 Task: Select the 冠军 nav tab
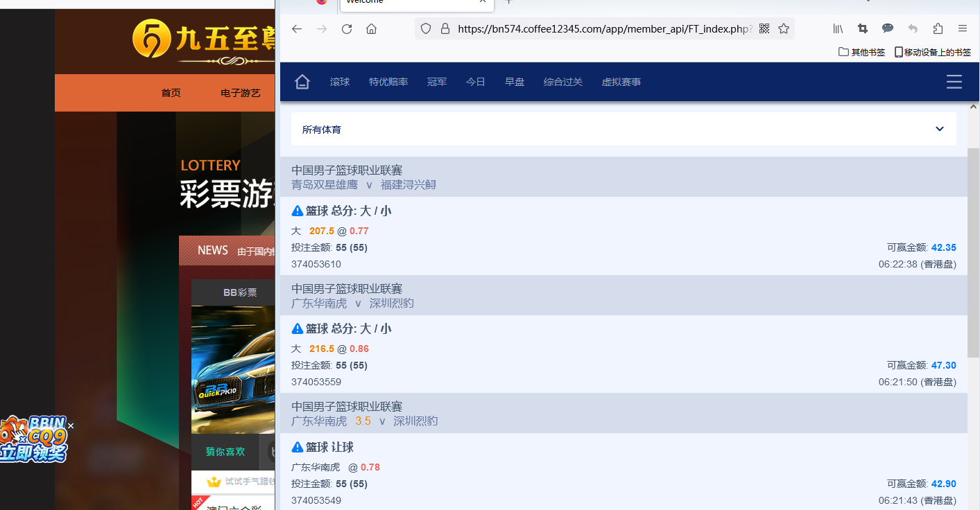[x=437, y=82]
